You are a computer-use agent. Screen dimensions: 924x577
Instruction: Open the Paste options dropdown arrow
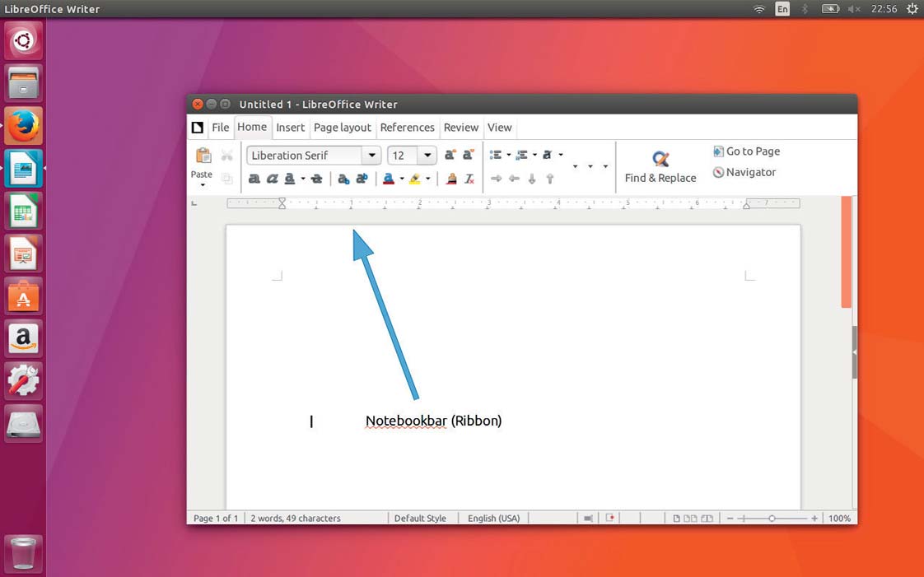coord(203,185)
